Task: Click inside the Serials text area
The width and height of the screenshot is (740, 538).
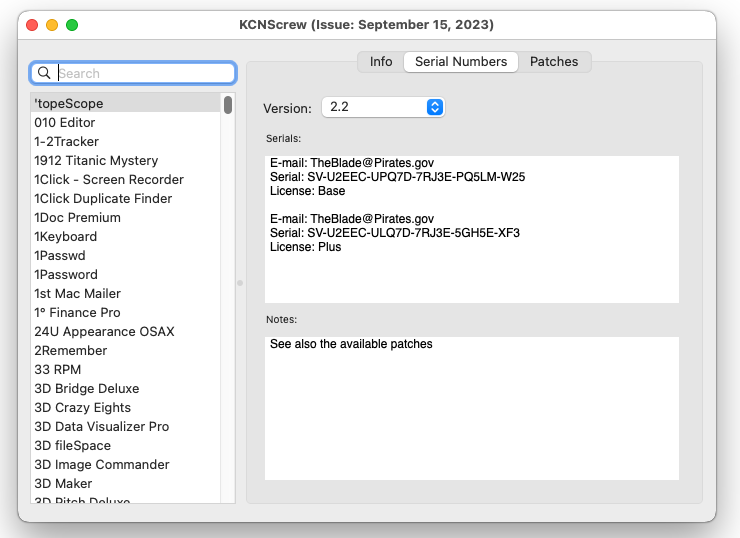Action: pos(471,229)
